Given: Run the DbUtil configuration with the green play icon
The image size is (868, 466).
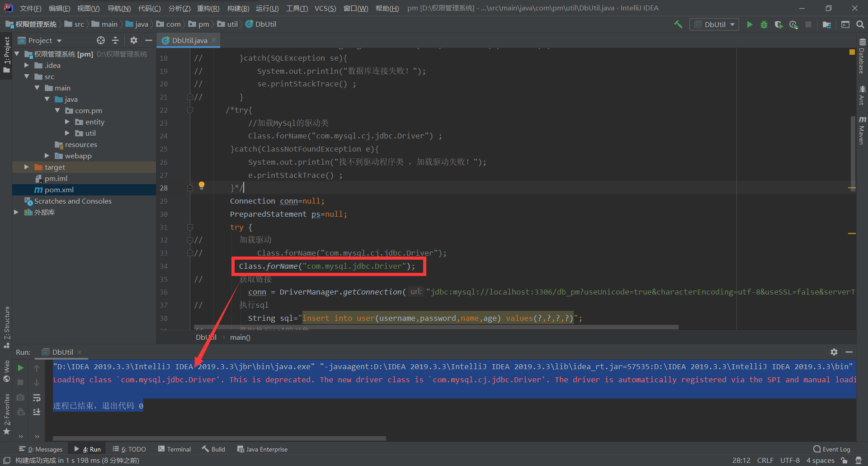Looking at the screenshot, I should (x=750, y=24).
